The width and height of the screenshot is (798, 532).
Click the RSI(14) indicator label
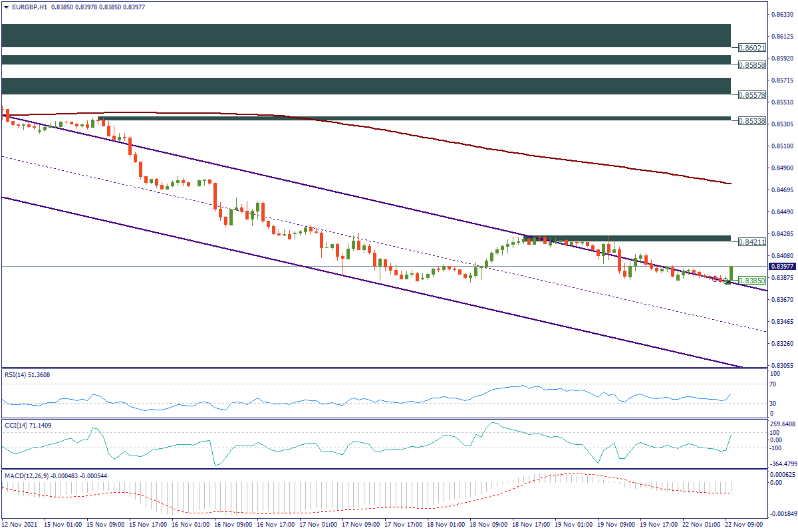[26, 375]
